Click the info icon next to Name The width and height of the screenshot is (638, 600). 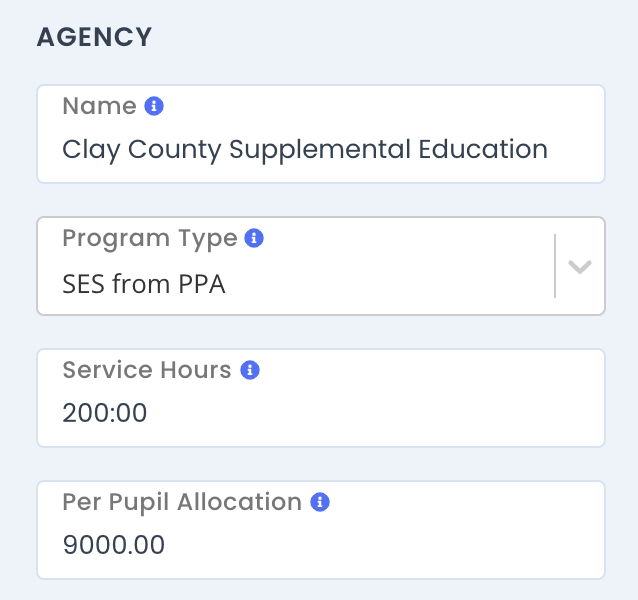pyautogui.click(x=154, y=106)
